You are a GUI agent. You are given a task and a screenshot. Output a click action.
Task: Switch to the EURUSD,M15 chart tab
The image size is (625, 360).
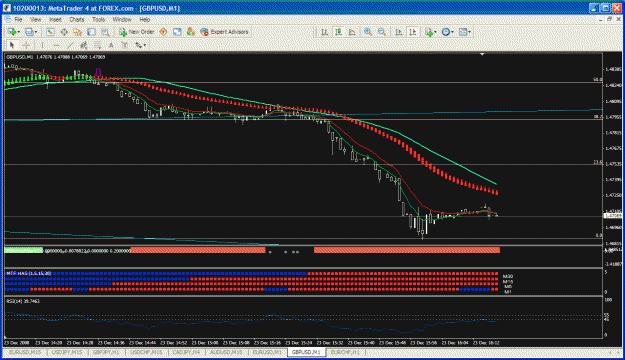point(25,352)
